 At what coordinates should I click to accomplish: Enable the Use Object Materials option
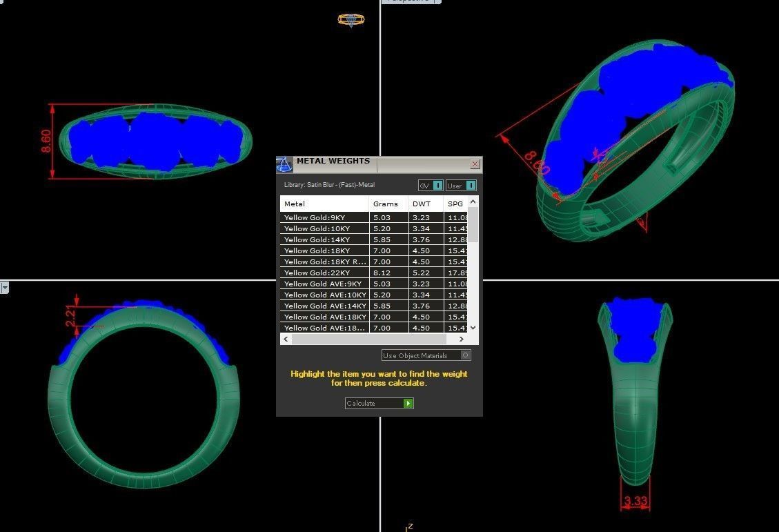(426, 355)
